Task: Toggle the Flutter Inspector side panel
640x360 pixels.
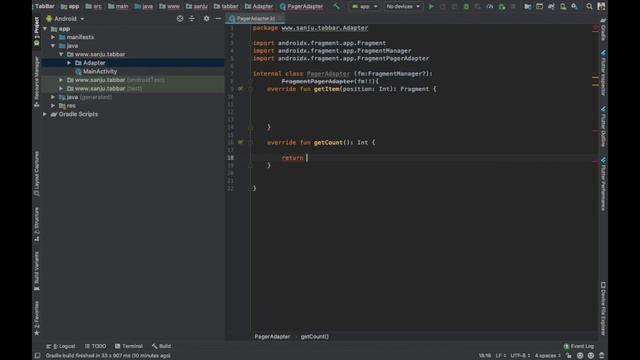Action: coord(603,73)
